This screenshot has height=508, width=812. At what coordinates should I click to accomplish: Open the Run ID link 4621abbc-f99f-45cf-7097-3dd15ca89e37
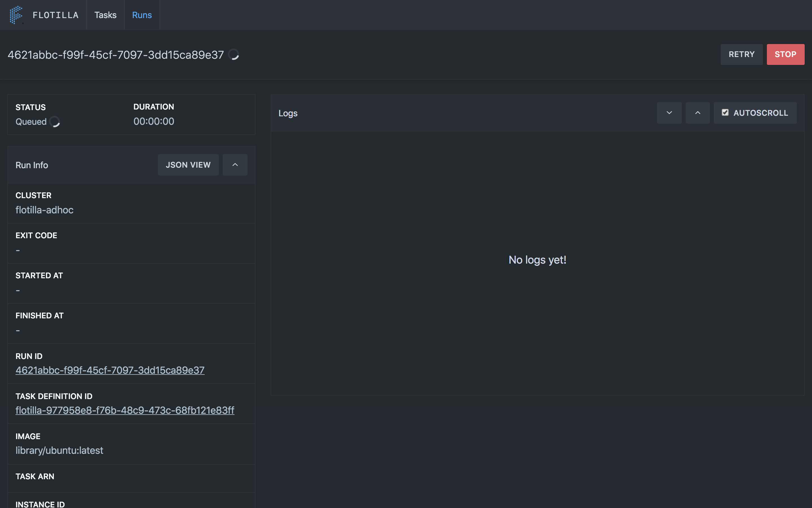click(110, 370)
